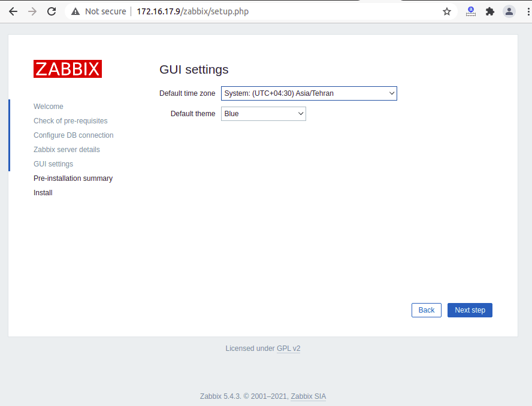This screenshot has width=532, height=406.
Task: Click the browser forward arrow
Action: 32,11
